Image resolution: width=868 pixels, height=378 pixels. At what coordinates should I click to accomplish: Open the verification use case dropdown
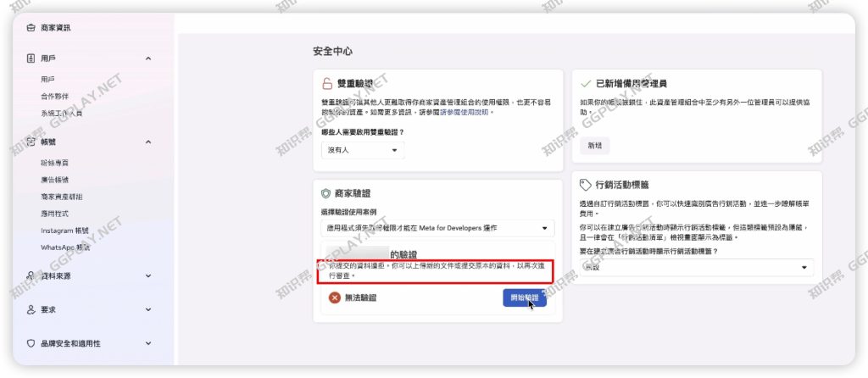[437, 227]
